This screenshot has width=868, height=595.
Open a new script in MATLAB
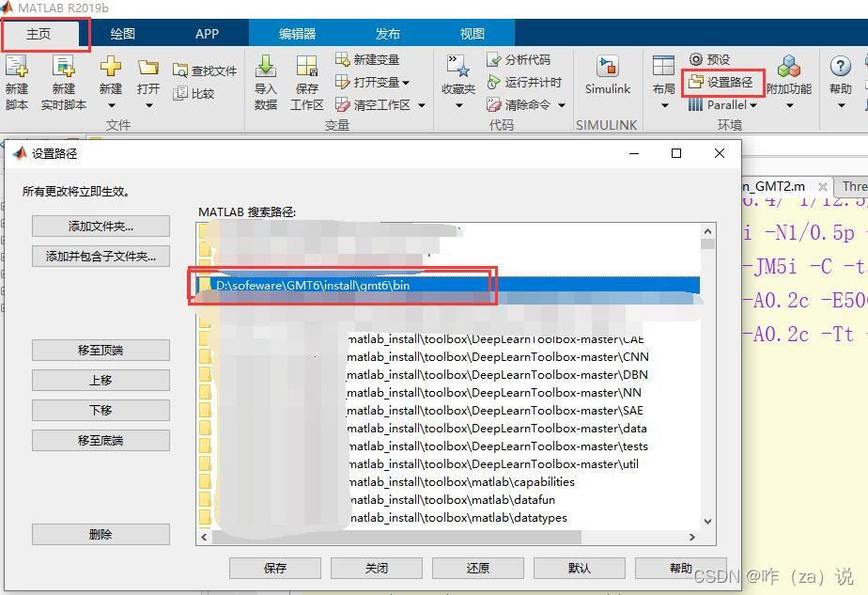click(16, 82)
